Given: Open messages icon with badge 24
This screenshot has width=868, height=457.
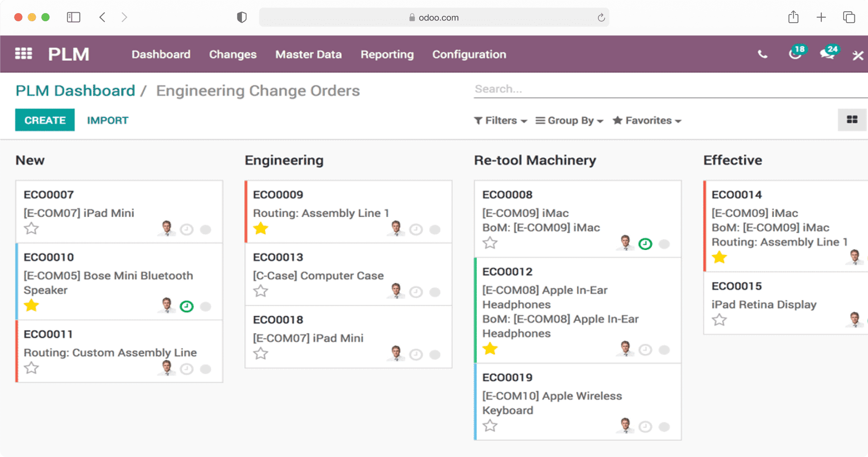Looking at the screenshot, I should point(828,54).
